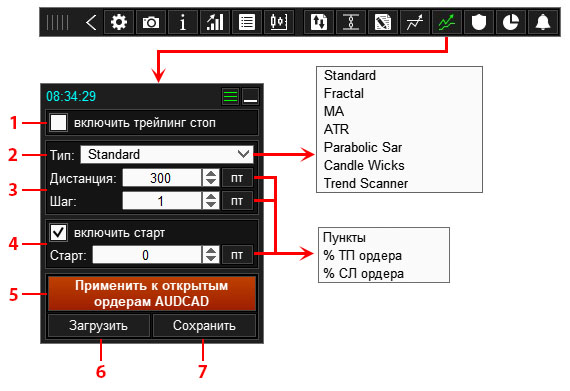The image size is (570, 391).
Task: Click the up-down arrows order icon
Action: [x=319, y=22]
